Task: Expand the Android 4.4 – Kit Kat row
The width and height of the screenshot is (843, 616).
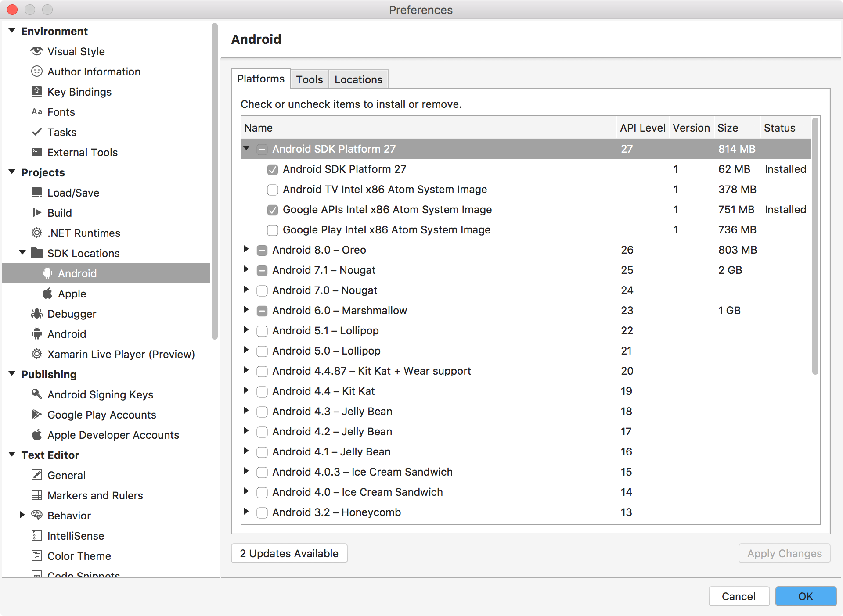Action: [x=247, y=390]
